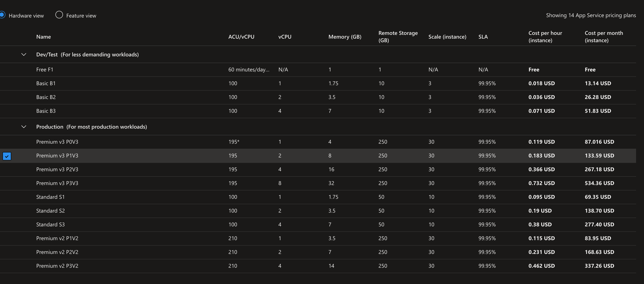The height and width of the screenshot is (284, 644).
Task: Click the Memory (GB) column header
Action: click(x=345, y=37)
